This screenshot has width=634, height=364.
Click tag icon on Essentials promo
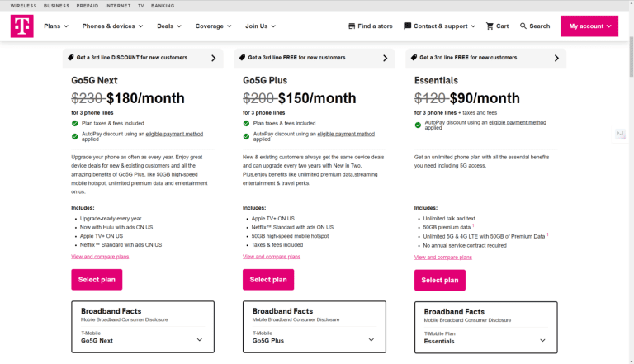414,58
